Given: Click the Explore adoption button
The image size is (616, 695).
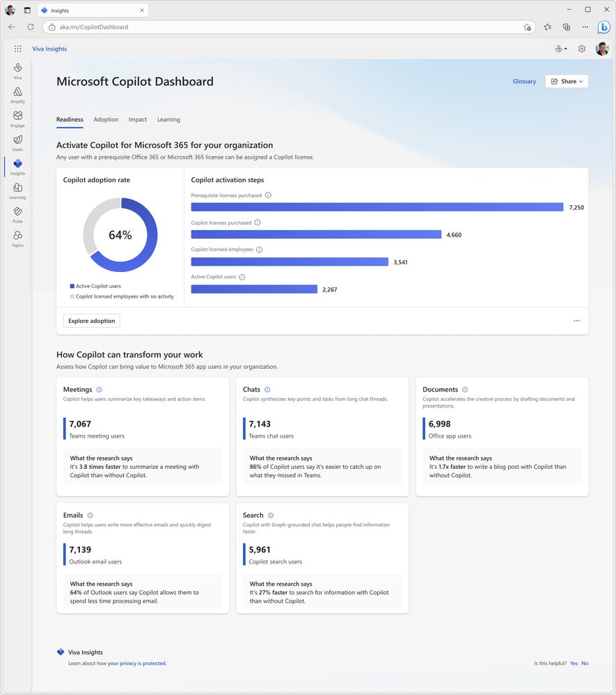Looking at the screenshot, I should [x=92, y=321].
